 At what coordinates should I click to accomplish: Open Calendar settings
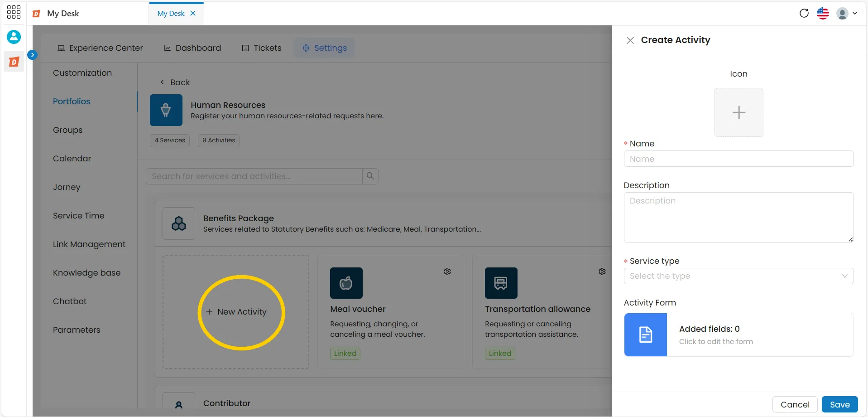tap(72, 159)
